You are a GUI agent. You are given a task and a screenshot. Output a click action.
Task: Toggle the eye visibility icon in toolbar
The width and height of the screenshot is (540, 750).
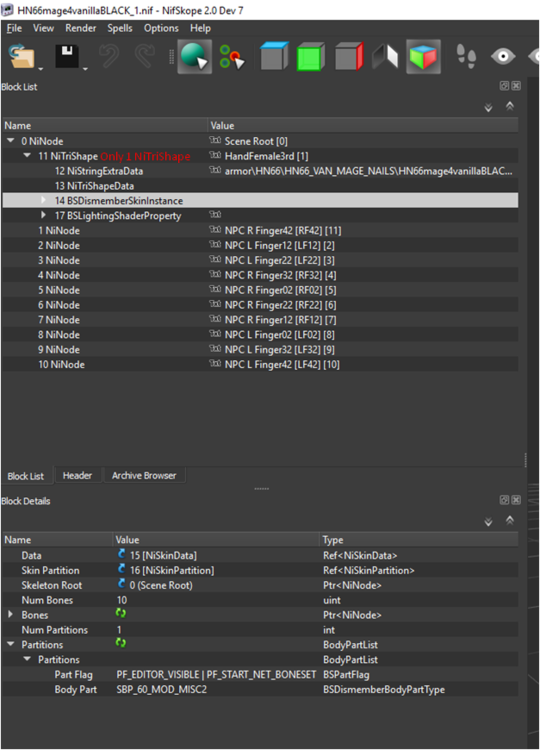503,56
